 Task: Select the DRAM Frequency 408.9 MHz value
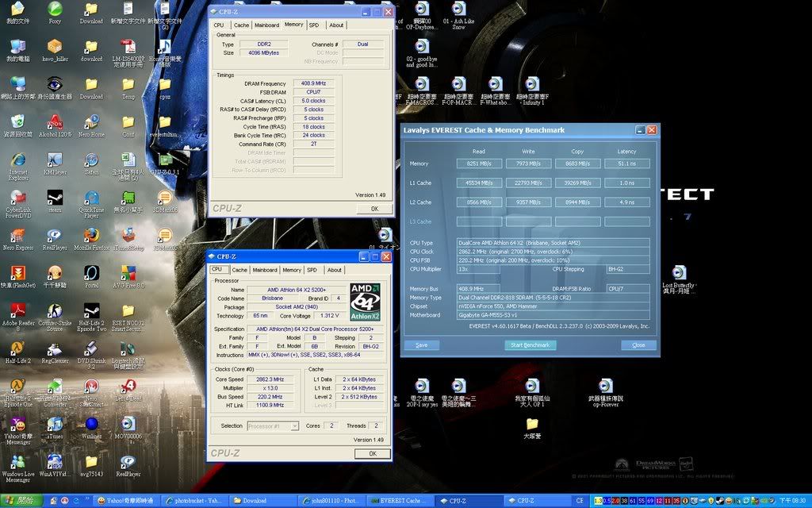[x=314, y=83]
